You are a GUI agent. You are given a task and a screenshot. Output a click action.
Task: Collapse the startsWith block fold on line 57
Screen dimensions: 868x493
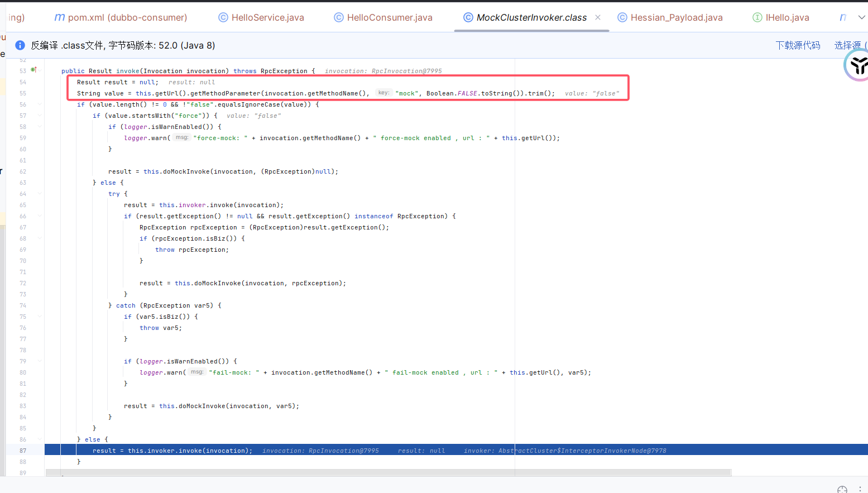point(40,116)
